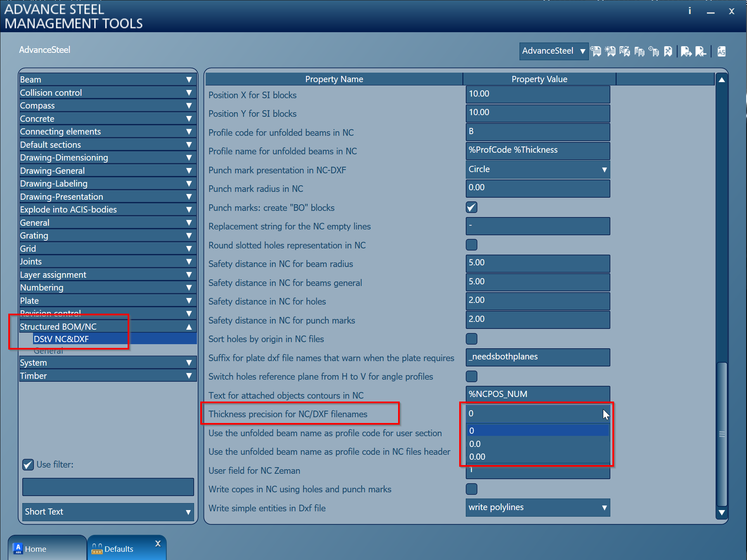This screenshot has width=747, height=560.
Task: Enable Sort holes by origin in NC files
Action: [472, 339]
